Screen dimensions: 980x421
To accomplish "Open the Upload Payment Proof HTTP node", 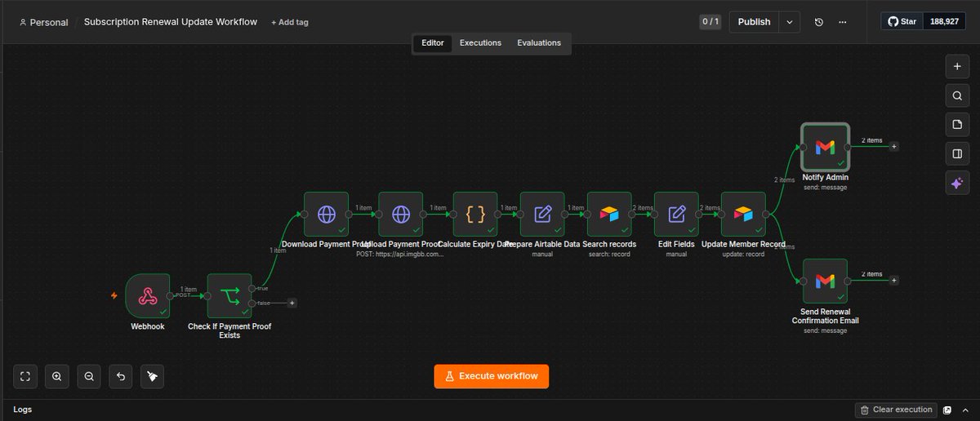I will [x=401, y=214].
